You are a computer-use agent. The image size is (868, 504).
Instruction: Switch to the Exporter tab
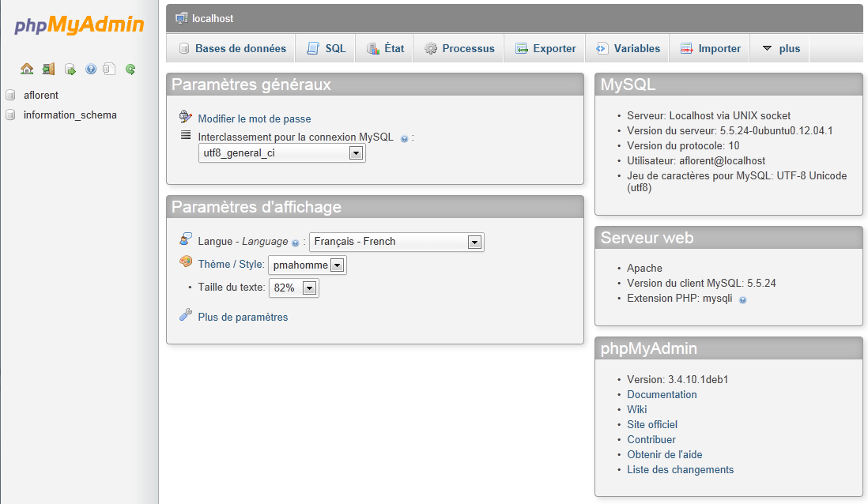pyautogui.click(x=545, y=49)
